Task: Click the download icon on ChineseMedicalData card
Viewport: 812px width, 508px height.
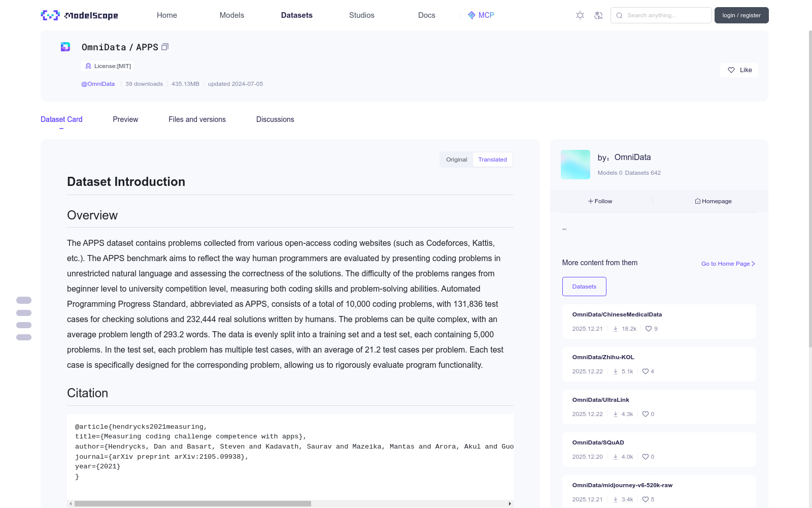Action: tap(616, 329)
